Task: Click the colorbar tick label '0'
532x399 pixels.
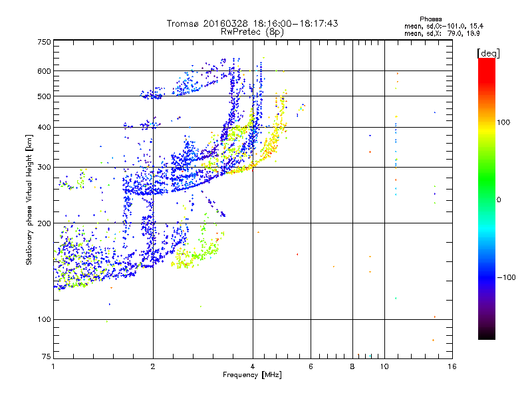Action: tap(499, 200)
